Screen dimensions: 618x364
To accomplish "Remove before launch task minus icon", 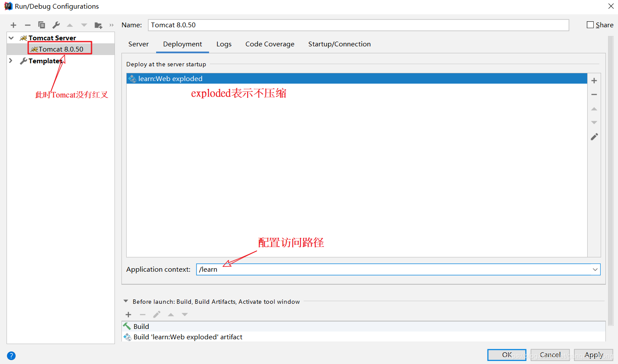I will tap(143, 315).
